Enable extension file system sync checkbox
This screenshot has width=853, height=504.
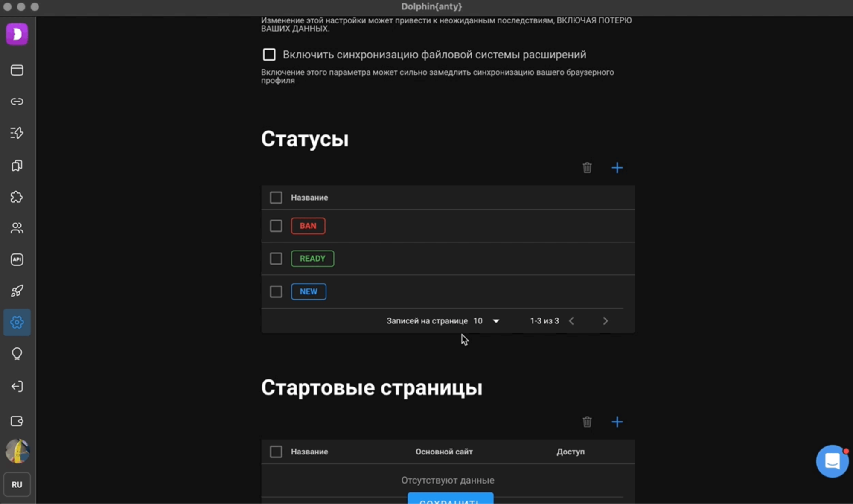[x=269, y=55]
